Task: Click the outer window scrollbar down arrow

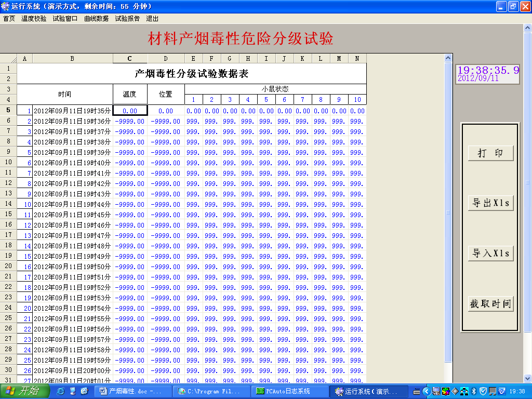Action: click(x=528, y=378)
